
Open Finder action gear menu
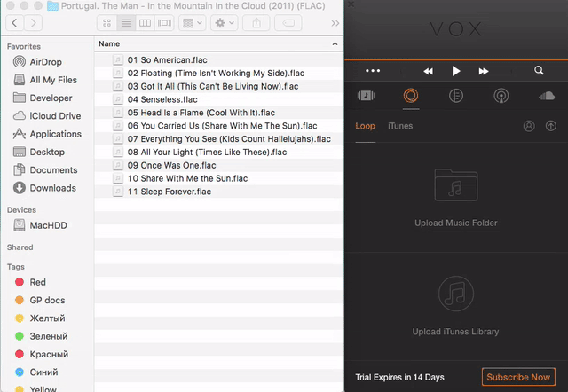[225, 23]
